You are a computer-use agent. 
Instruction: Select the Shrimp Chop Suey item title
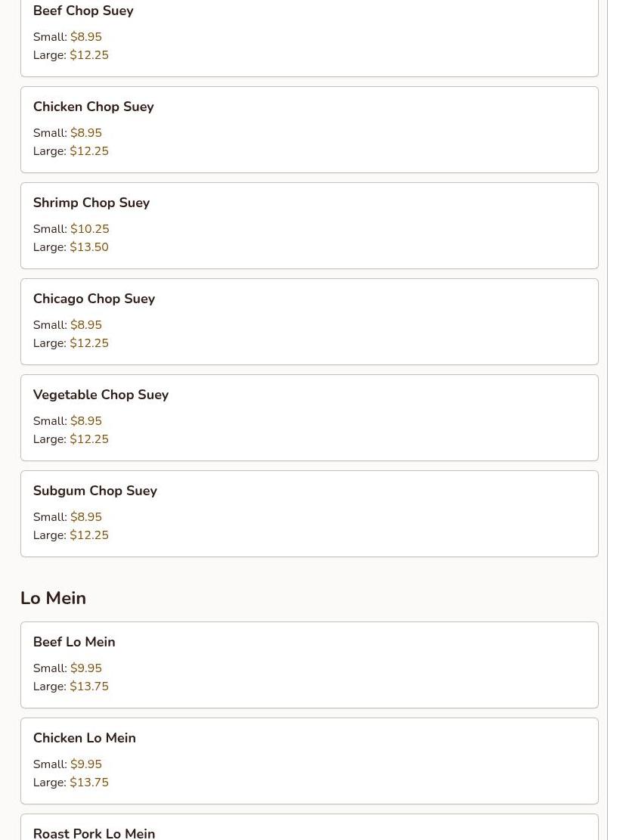(91, 203)
